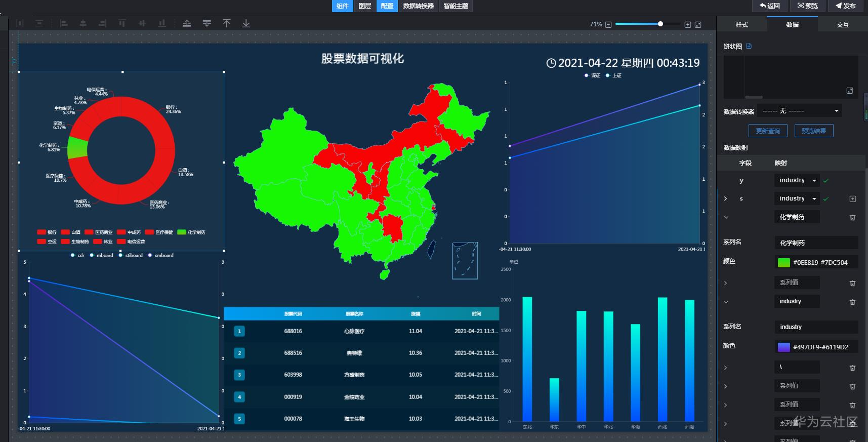Viewport: 868px width, 442px height.
Task: Click the move layer up icon
Action: pyautogui.click(x=187, y=23)
